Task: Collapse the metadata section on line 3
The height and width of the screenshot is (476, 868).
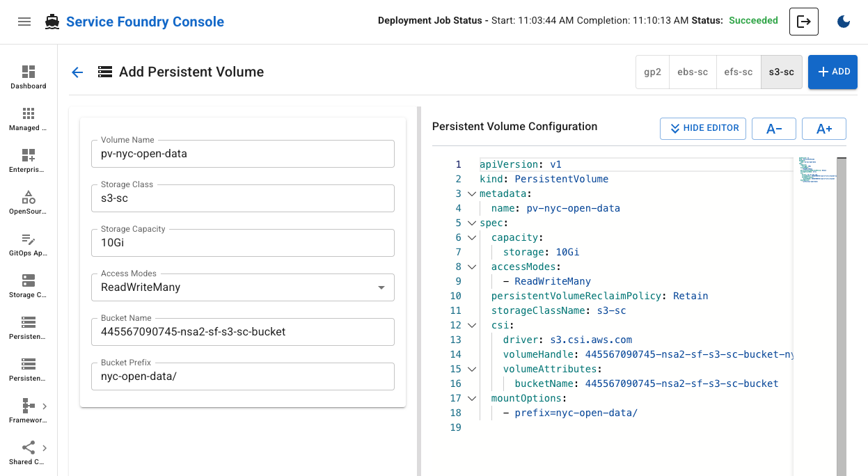Action: tap(472, 193)
